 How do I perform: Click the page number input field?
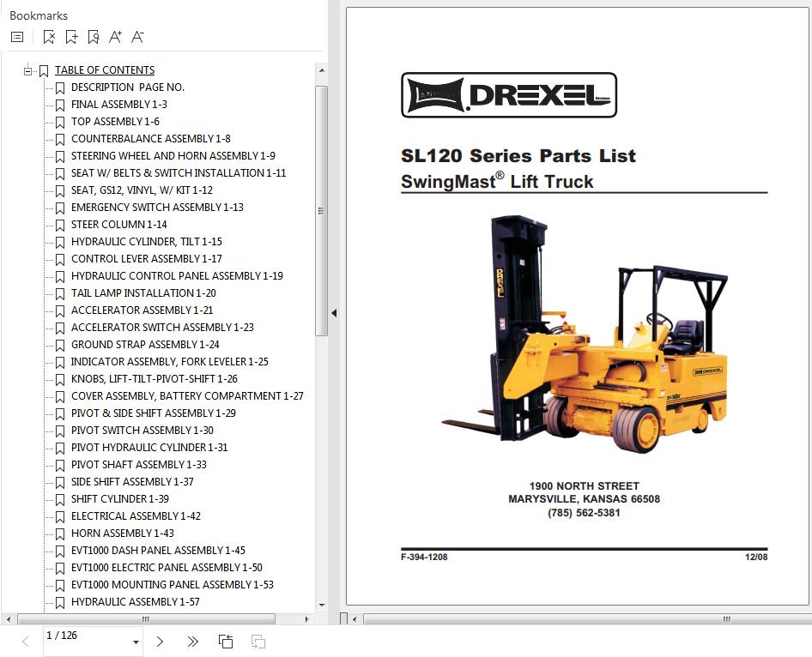tap(84, 636)
